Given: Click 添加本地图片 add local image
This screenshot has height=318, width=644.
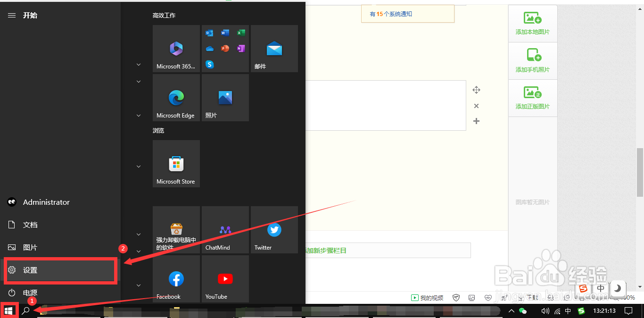Looking at the screenshot, I should pyautogui.click(x=533, y=23).
